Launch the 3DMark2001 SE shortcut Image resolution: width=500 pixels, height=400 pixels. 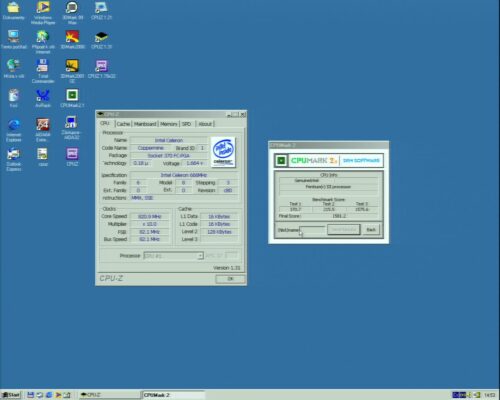point(72,71)
